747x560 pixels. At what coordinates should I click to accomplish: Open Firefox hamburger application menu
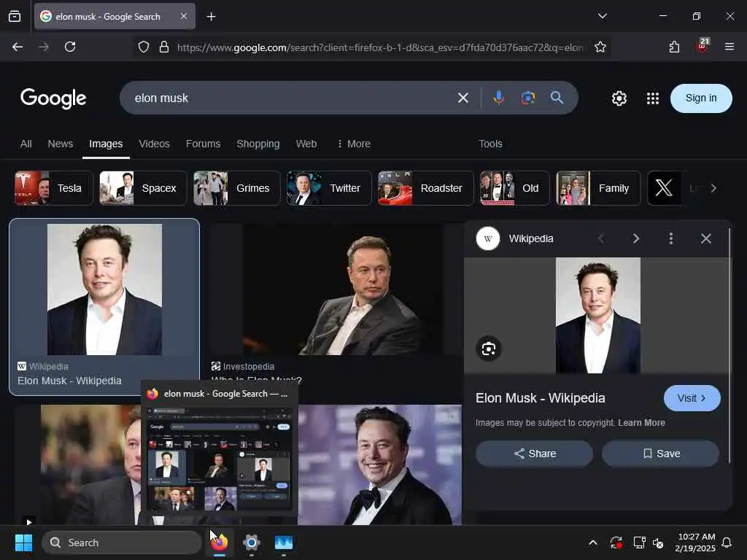point(729,47)
